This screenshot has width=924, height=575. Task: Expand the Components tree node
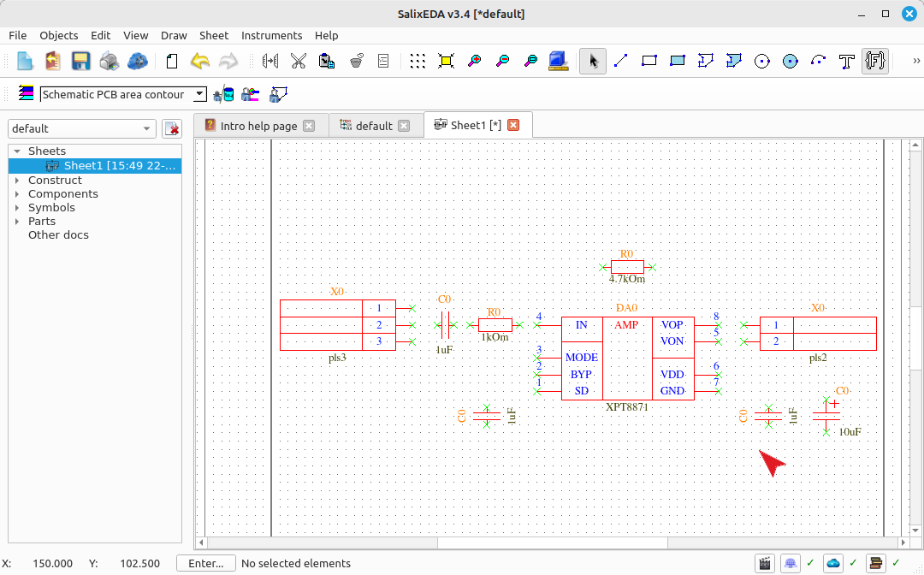tap(17, 194)
